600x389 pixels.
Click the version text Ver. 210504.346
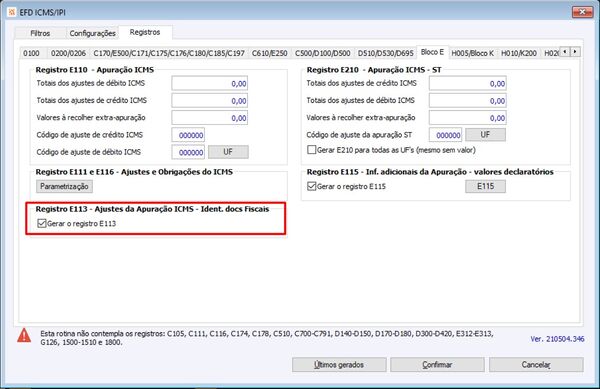557,339
